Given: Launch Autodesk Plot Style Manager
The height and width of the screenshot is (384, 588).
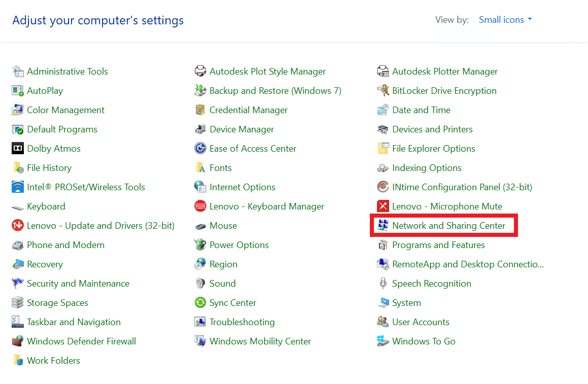Looking at the screenshot, I should point(267,72).
